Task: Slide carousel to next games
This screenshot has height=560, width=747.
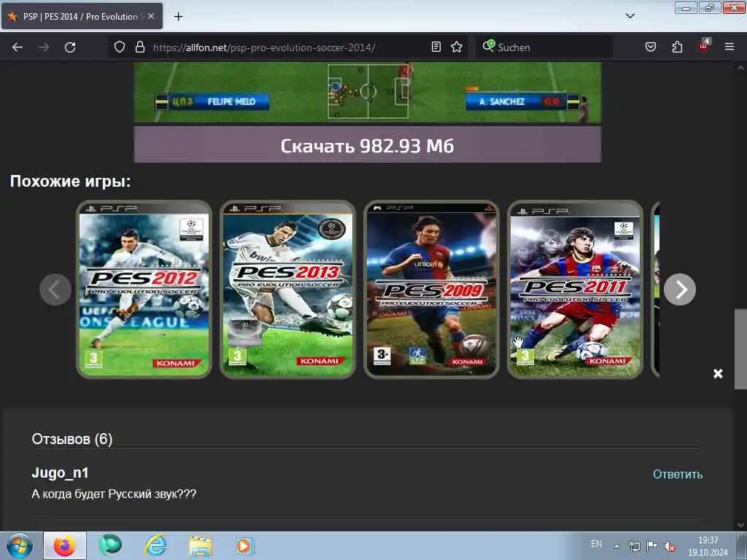Action: 680,289
